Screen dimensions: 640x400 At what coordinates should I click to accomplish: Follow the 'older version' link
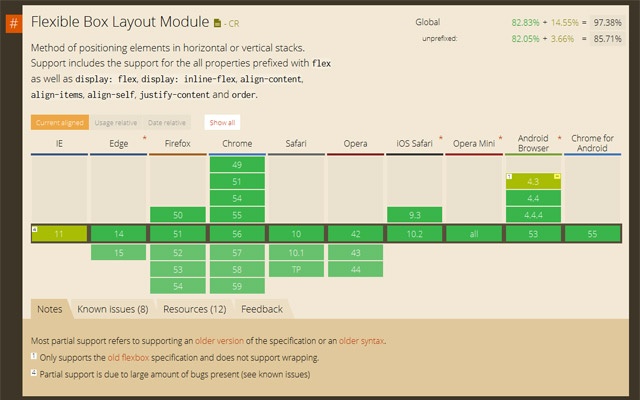(219, 340)
